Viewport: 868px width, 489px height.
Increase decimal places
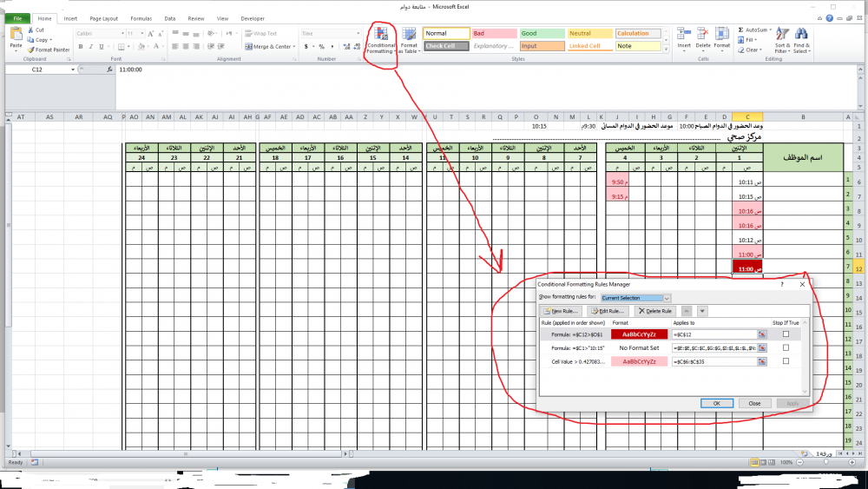click(x=346, y=47)
